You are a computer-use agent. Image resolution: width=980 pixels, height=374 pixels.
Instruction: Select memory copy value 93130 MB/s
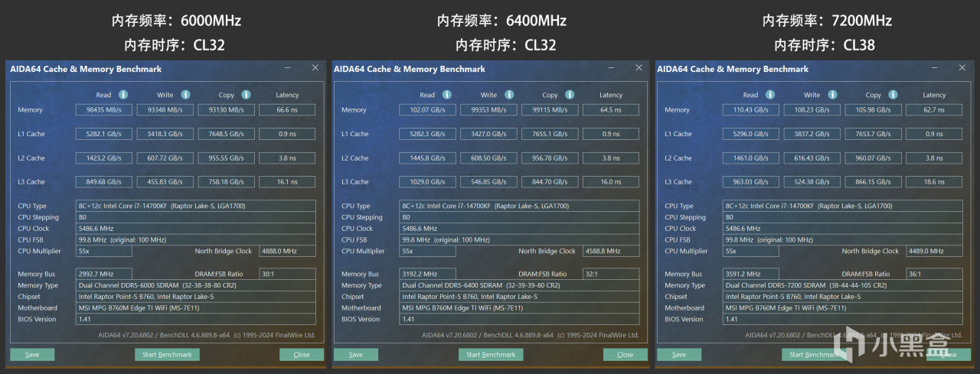pyautogui.click(x=227, y=109)
